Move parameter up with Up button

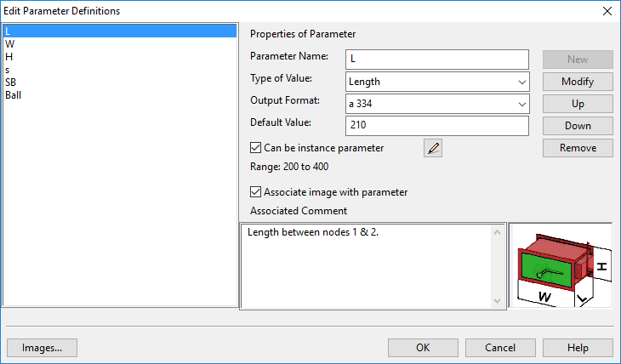[578, 104]
